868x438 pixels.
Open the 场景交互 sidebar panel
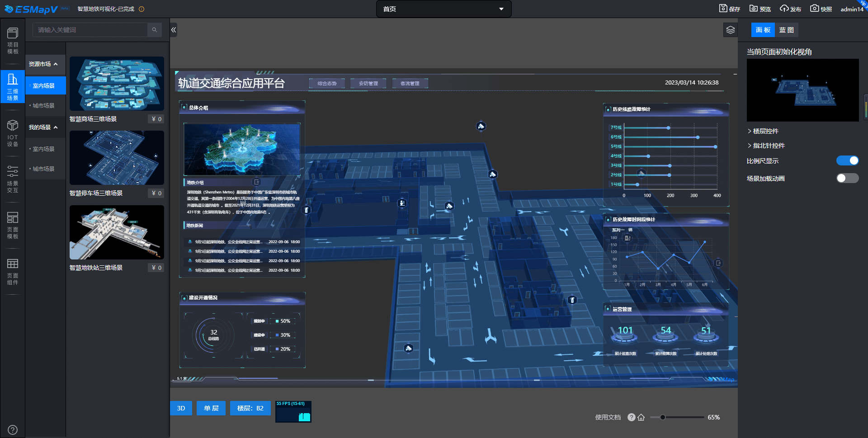click(13, 179)
